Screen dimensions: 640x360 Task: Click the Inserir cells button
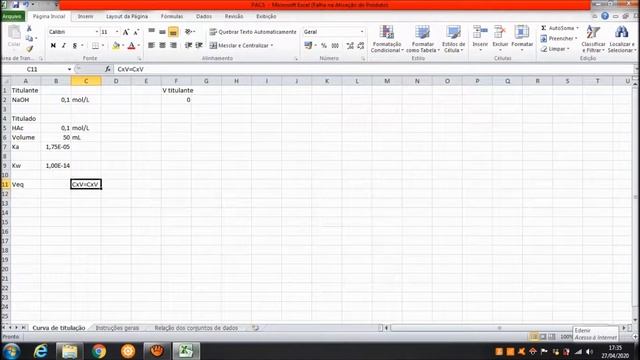click(480, 39)
